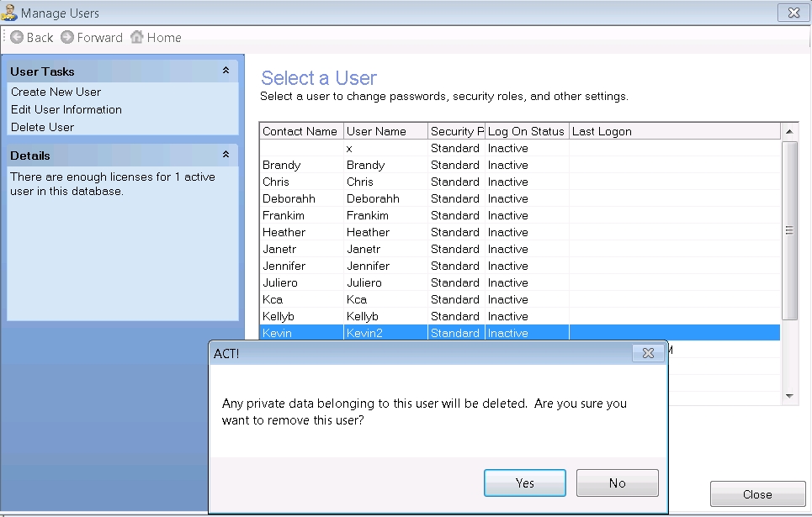Collapse the Details panel

(x=226, y=156)
